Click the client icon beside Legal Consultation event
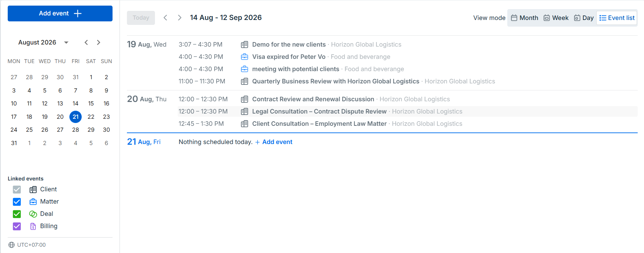This screenshot has width=644, height=253. pos(244,111)
